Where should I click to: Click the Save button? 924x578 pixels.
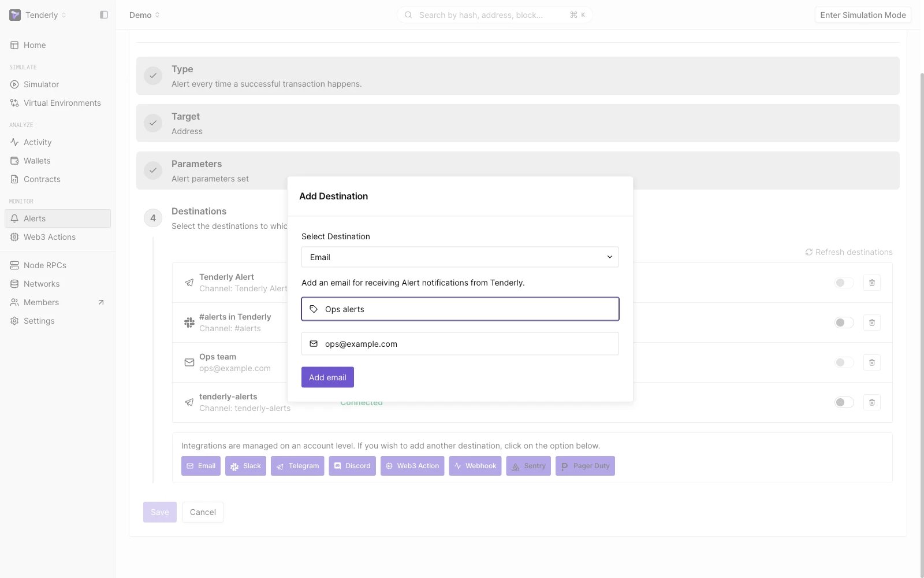click(x=160, y=512)
